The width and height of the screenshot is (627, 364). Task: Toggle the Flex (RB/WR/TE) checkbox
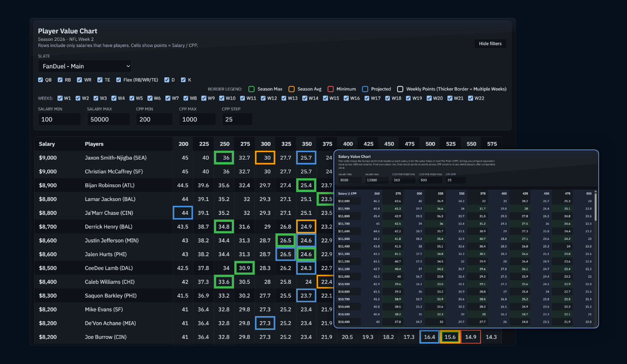click(119, 80)
